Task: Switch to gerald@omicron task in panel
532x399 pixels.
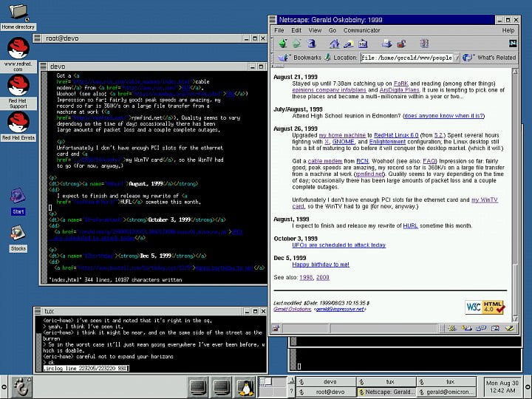Action: (x=446, y=392)
